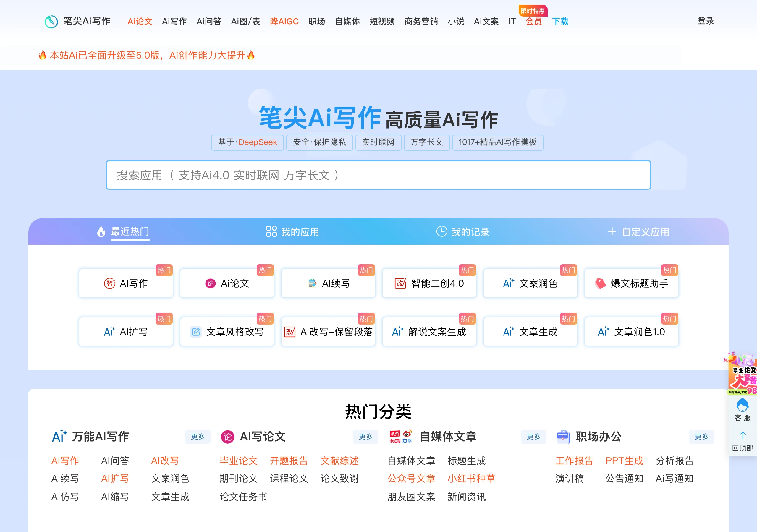The image size is (757, 532).
Task: Open the 工作报告 link
Action: pyautogui.click(x=574, y=460)
